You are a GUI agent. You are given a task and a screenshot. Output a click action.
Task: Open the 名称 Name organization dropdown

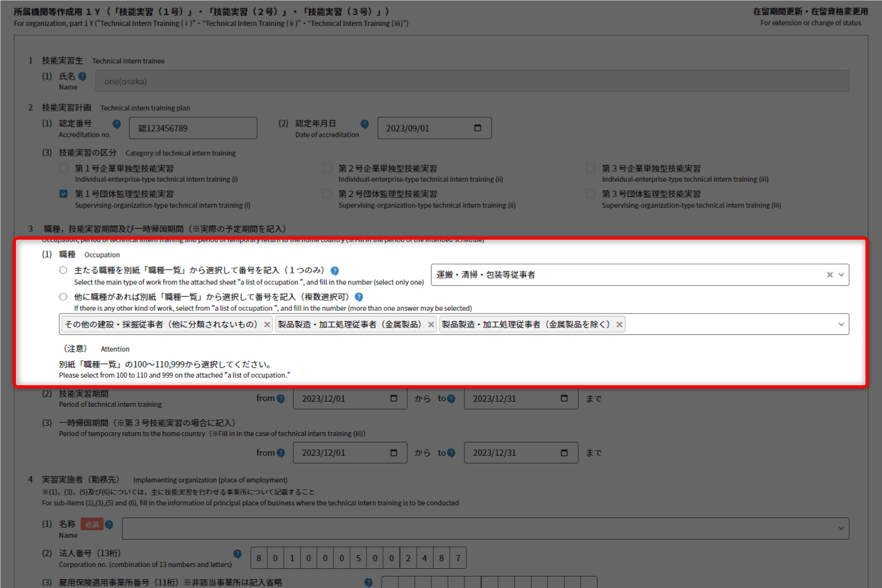841,528
